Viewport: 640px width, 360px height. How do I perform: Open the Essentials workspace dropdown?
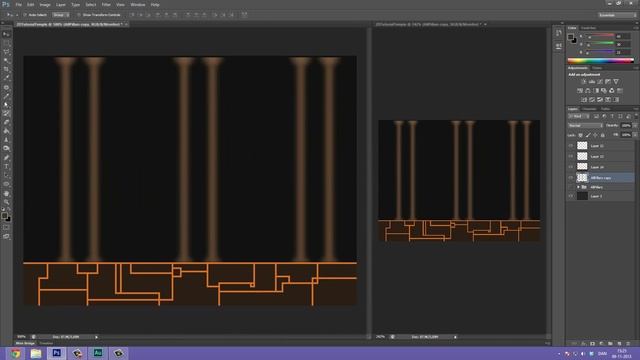point(617,15)
